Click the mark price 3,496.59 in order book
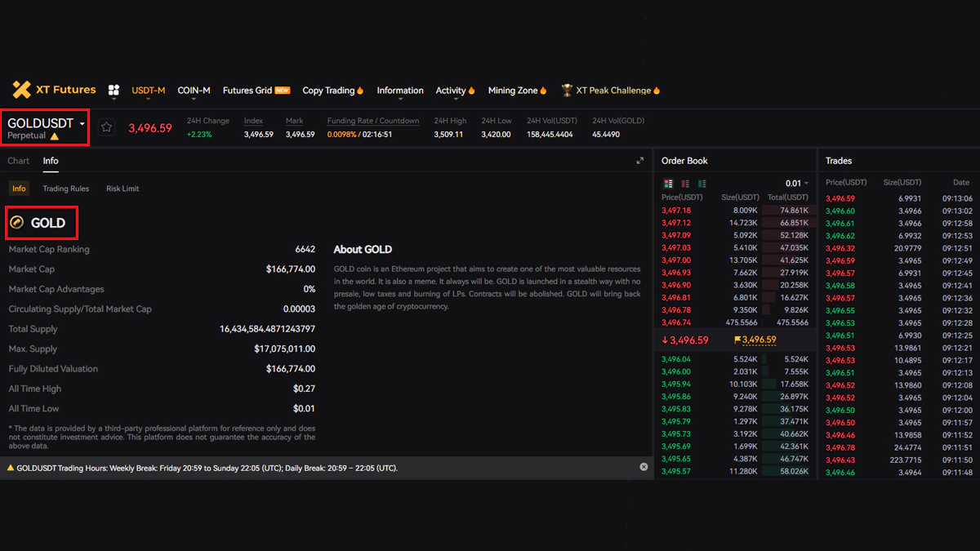This screenshot has width=980, height=551. [759, 340]
